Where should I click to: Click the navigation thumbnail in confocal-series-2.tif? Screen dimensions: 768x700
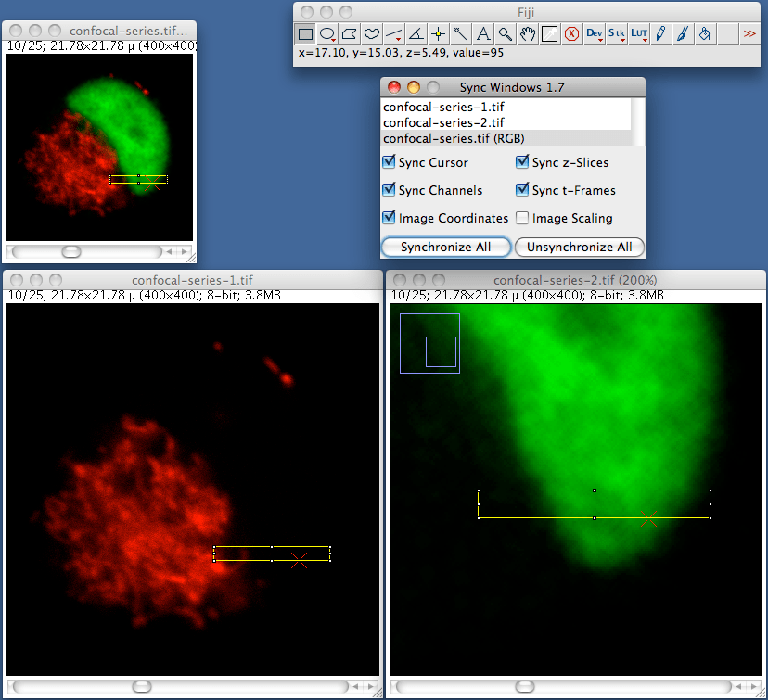[429, 343]
